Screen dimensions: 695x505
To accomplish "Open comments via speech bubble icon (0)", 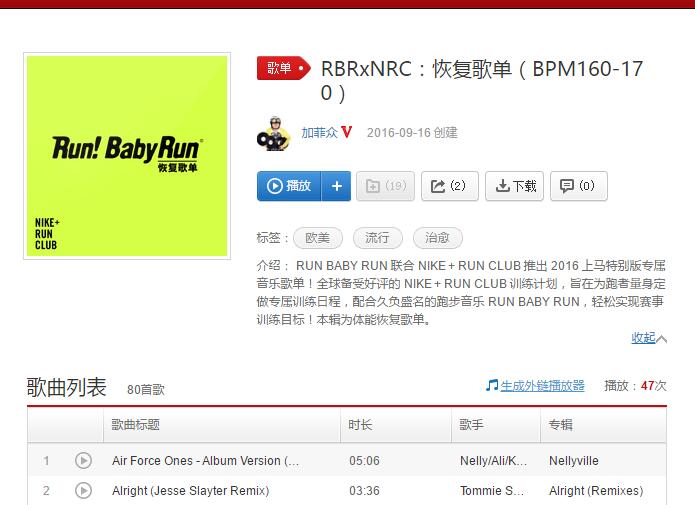I will tap(579, 186).
